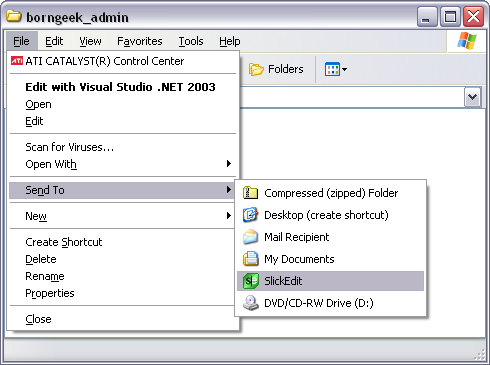490x365 pixels.
Task: Click the borngeek_admin title text
Action: point(77,17)
